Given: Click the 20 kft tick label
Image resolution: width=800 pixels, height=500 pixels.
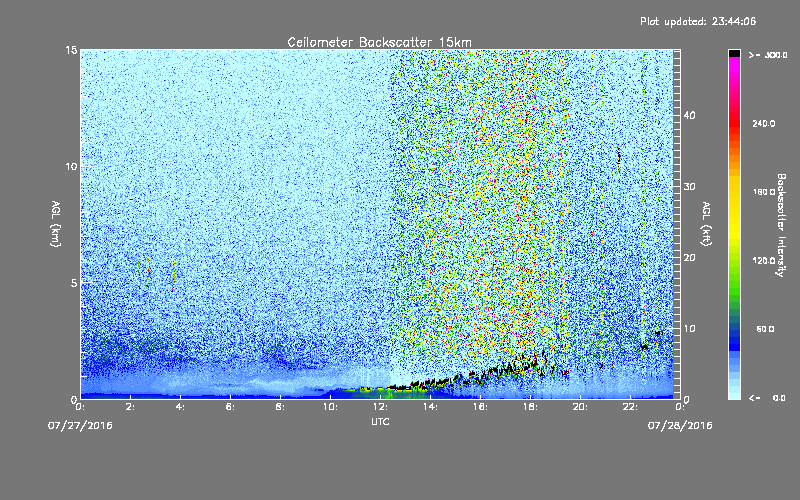Looking at the screenshot, I should tap(689, 257).
